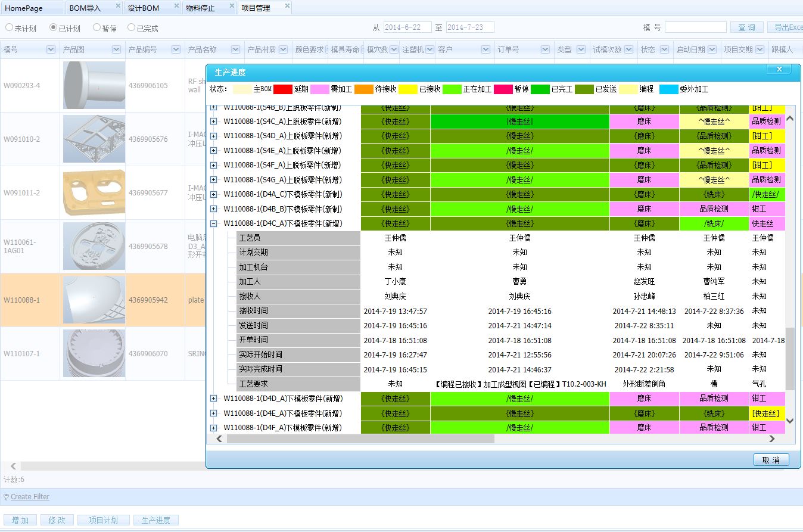
Task: Collapse the W110088-1(D4C_A)下模板零件 row
Action: [214, 224]
